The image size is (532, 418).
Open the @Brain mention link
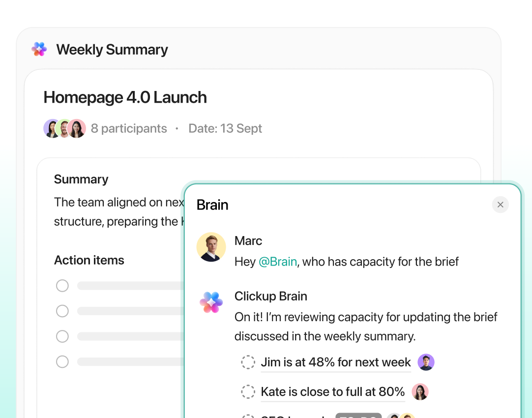(278, 262)
